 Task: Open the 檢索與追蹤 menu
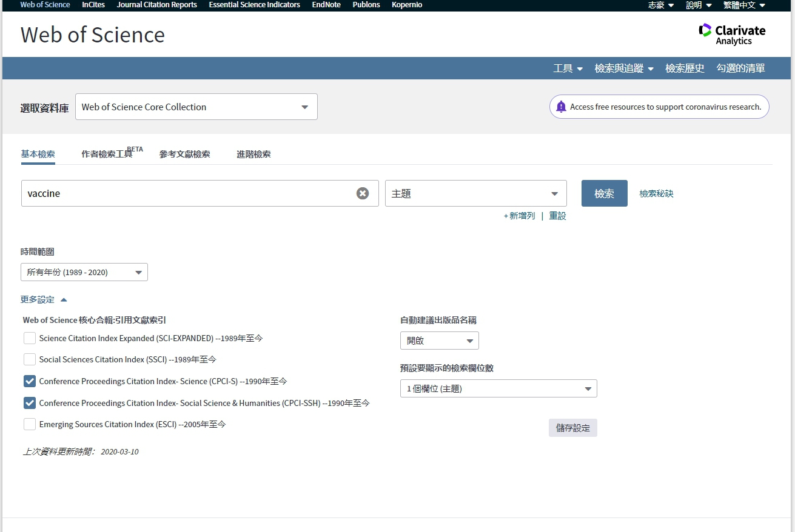(624, 68)
